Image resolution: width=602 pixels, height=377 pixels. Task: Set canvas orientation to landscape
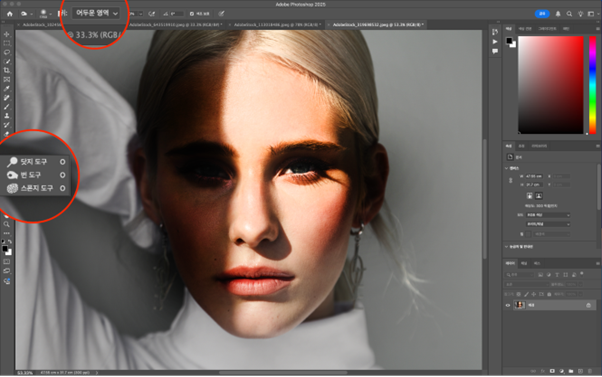[x=539, y=196]
